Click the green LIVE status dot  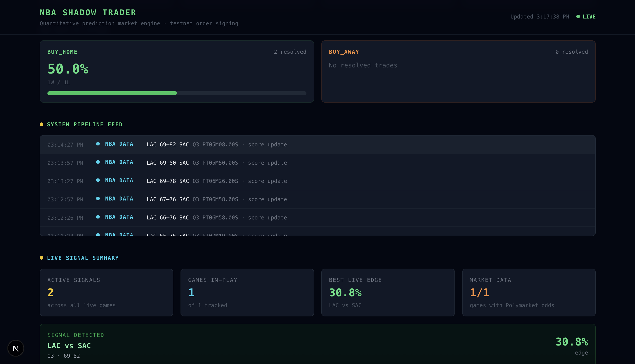[x=578, y=16]
